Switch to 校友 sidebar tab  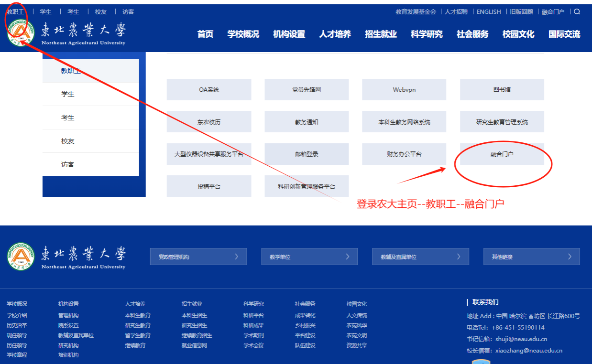[x=68, y=141]
